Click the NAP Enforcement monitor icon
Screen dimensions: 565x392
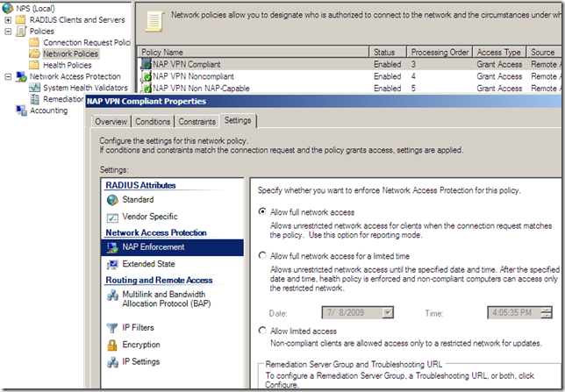(x=112, y=247)
